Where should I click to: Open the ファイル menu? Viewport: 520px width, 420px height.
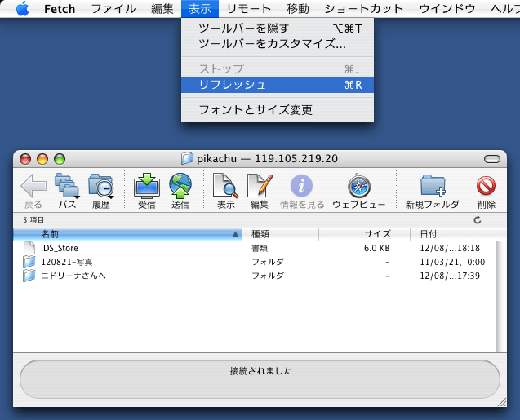(113, 9)
